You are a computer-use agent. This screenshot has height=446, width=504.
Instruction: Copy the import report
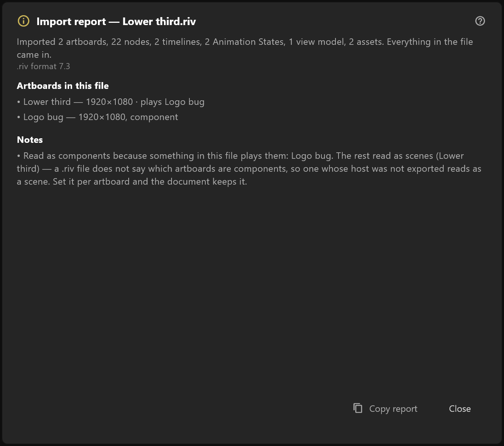[x=385, y=408]
